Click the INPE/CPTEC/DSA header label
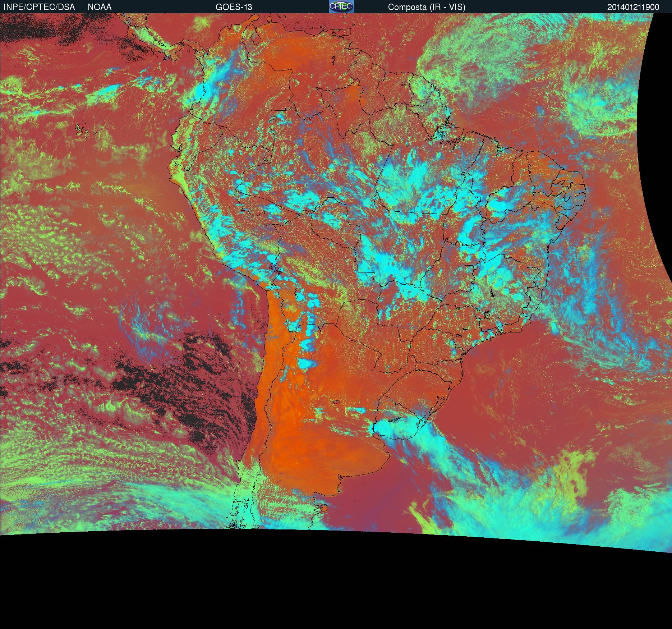The image size is (672, 629). [39, 7]
